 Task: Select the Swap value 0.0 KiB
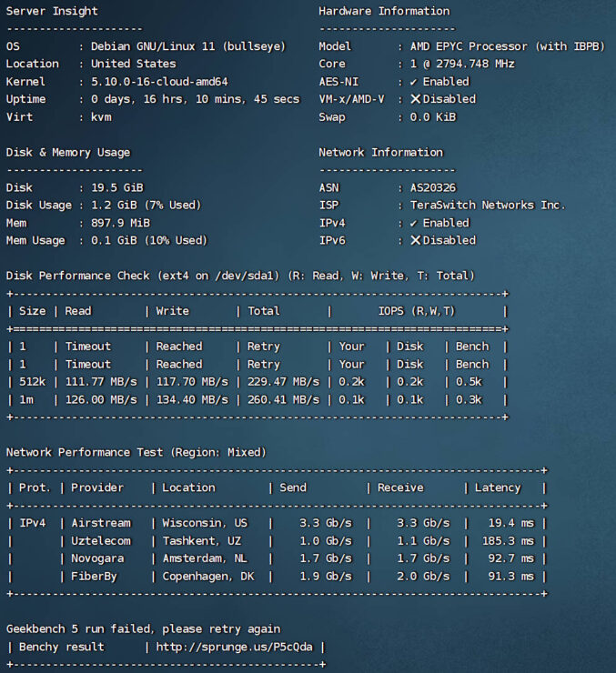click(433, 116)
